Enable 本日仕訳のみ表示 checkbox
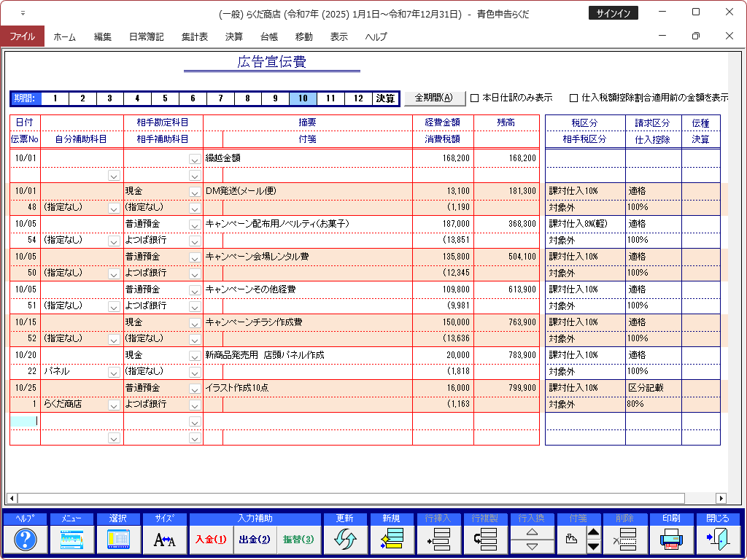This screenshot has height=560, width=747. tap(475, 98)
